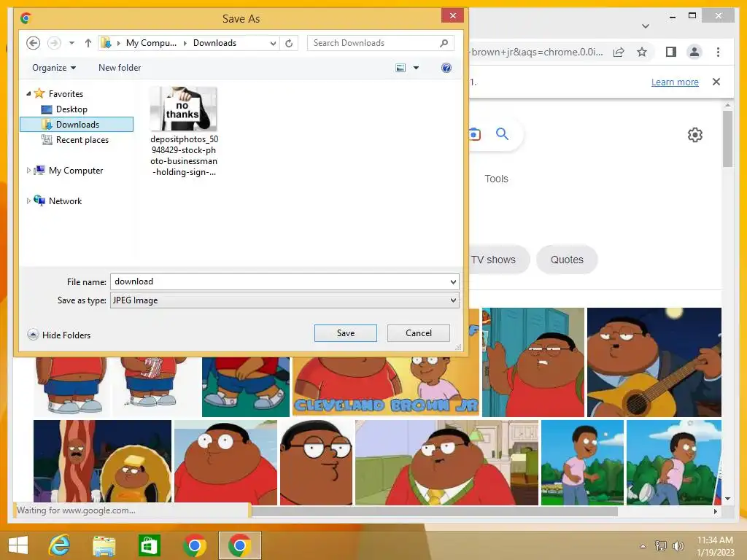
Task: Click Chrome vertical scrollbar thumb
Action: point(727,139)
